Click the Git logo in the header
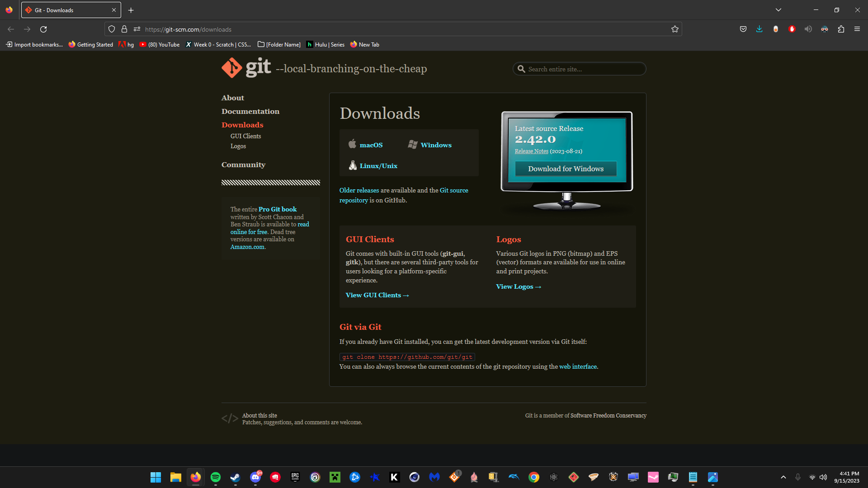 [x=246, y=68]
